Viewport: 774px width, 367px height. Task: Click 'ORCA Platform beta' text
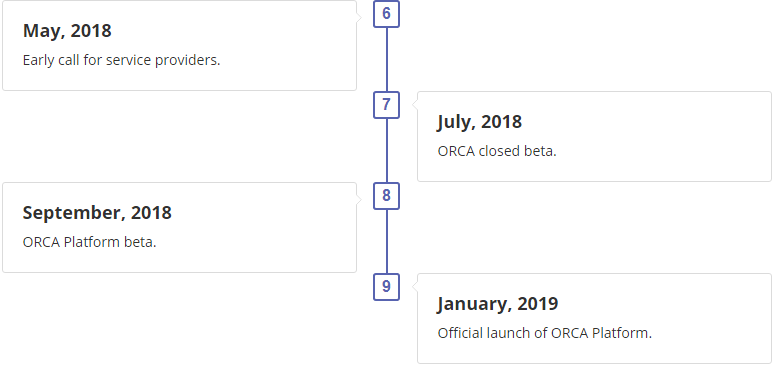click(89, 243)
